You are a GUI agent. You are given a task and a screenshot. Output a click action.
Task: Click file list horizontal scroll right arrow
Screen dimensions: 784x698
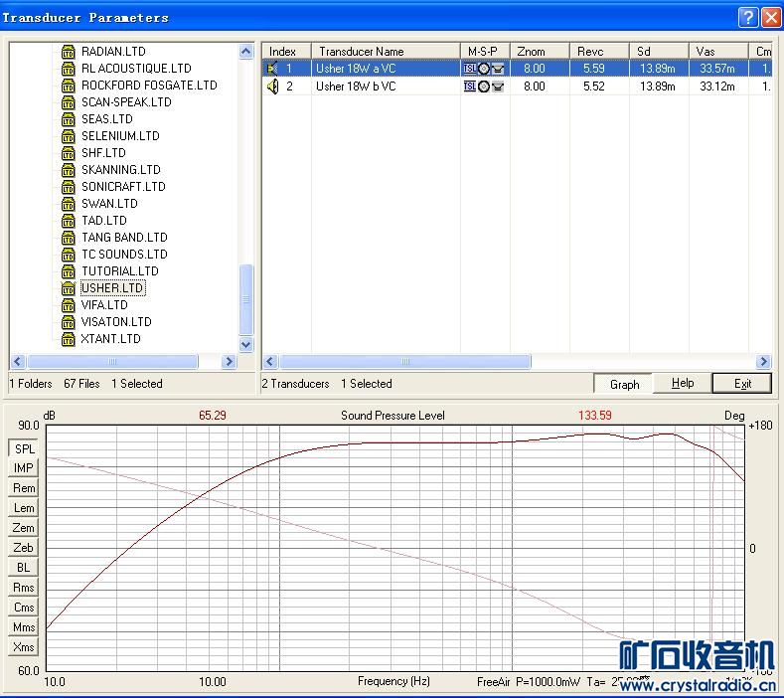click(229, 361)
